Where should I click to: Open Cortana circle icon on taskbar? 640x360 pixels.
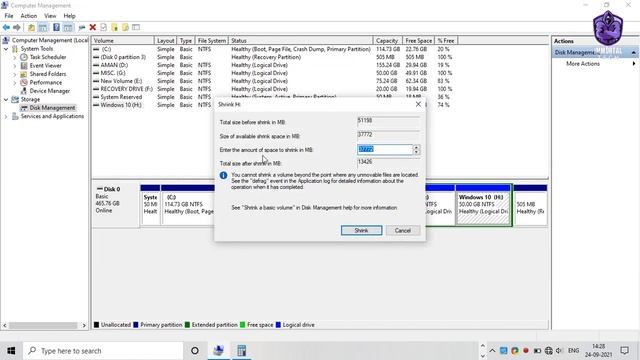pyautogui.click(x=195, y=351)
